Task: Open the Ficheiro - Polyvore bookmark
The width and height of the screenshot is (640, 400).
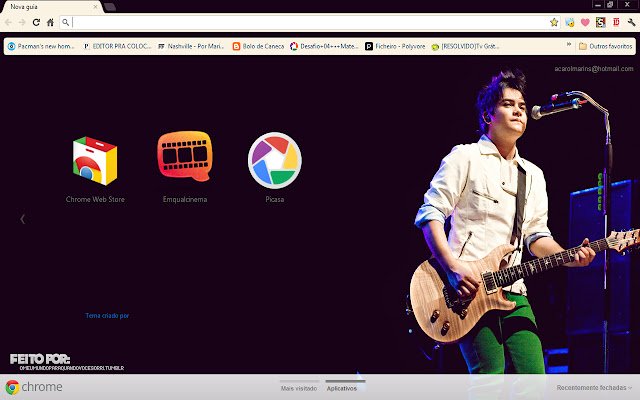Action: (x=395, y=47)
